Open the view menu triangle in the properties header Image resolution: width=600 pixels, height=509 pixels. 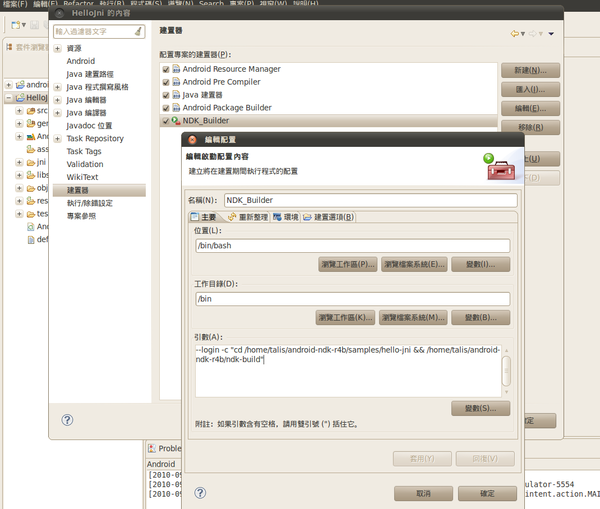[x=551, y=34]
